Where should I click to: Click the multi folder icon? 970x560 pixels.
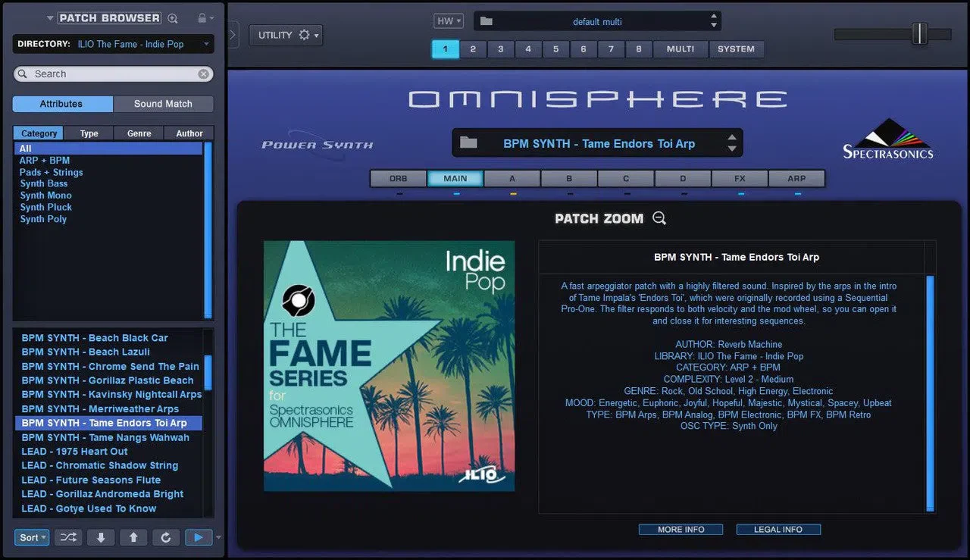(487, 21)
